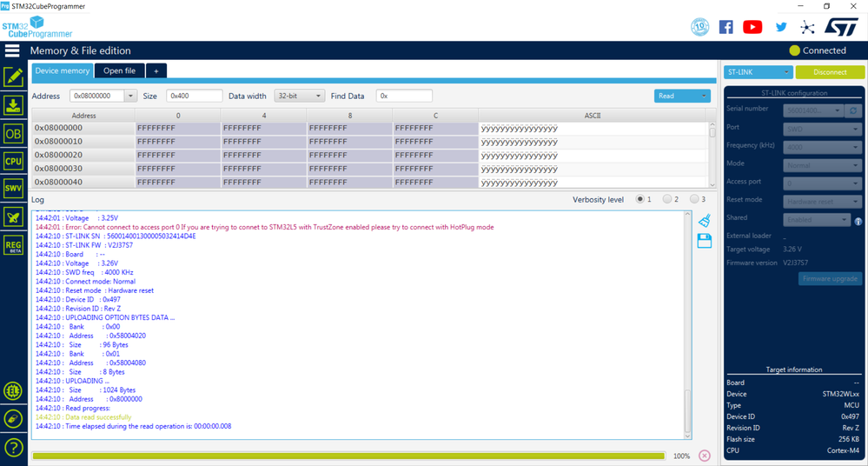
Task: Select memory row 0x08000000
Action: pos(370,128)
